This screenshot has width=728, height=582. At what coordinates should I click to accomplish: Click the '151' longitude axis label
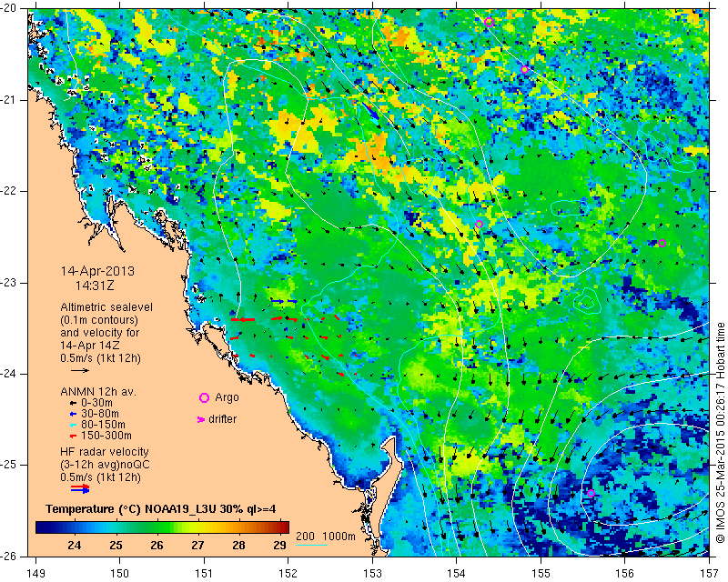tap(204, 574)
